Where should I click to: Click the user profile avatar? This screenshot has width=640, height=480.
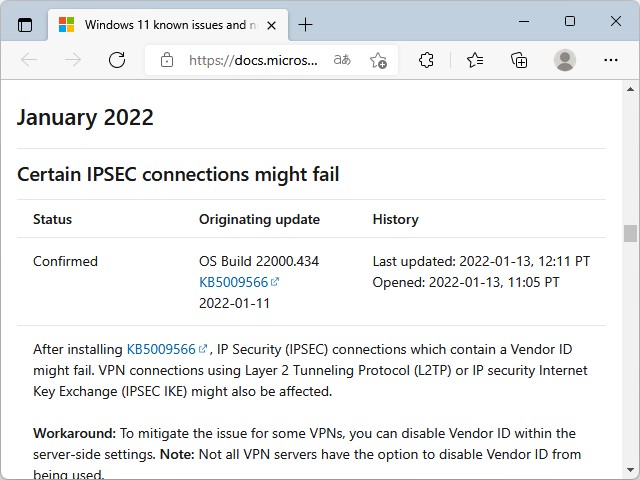[565, 60]
